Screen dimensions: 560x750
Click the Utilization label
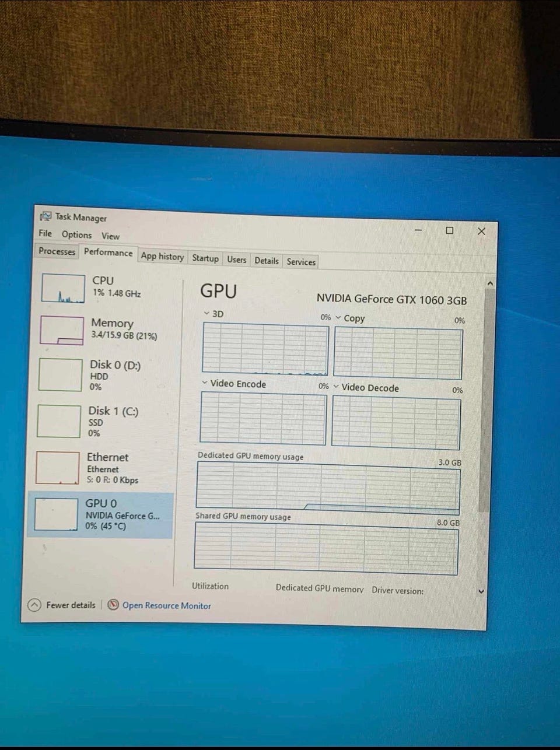click(210, 586)
